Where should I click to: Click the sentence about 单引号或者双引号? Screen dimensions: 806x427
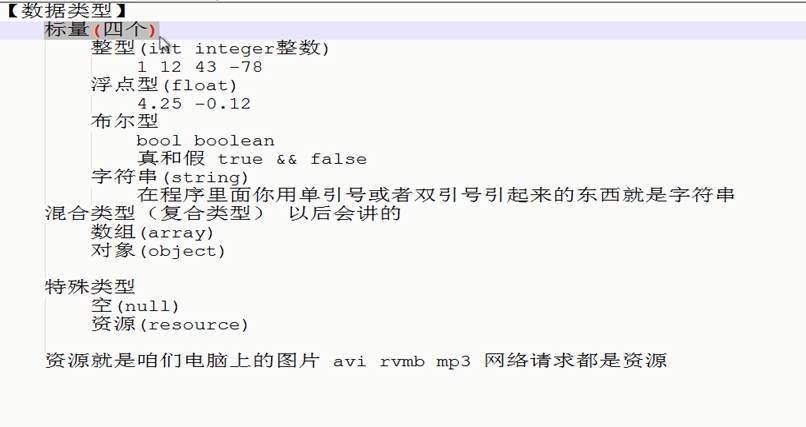pos(436,195)
